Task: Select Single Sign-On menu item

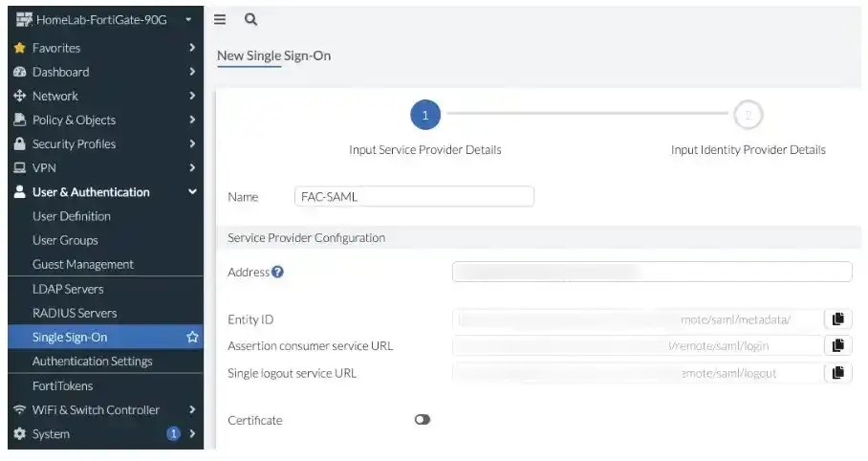Action: pyautogui.click(x=105, y=337)
